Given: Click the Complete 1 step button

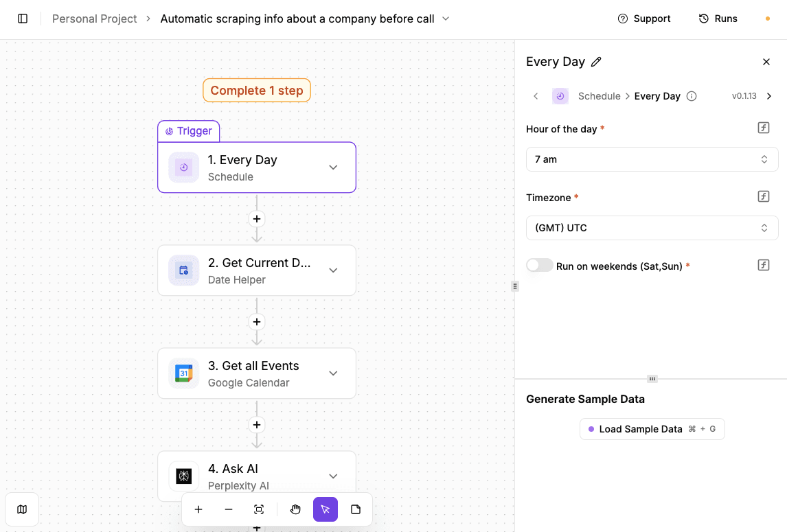Looking at the screenshot, I should click(x=257, y=90).
